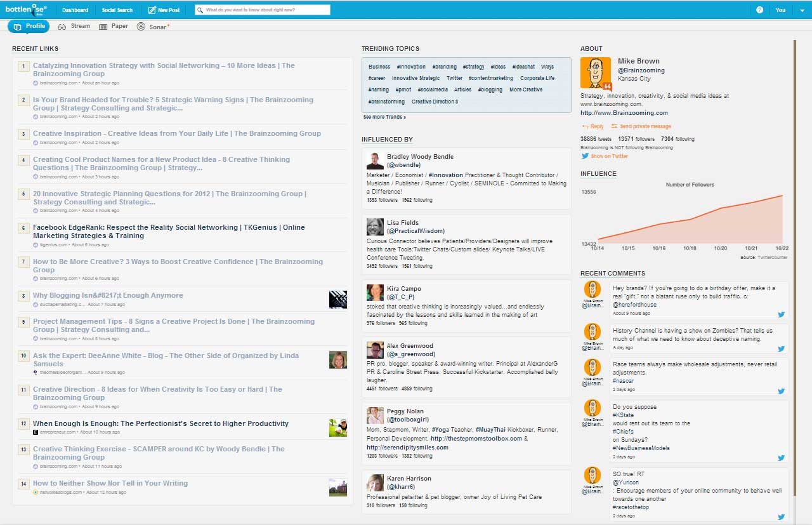Select the "Corporate Life" trending topic

click(x=537, y=78)
